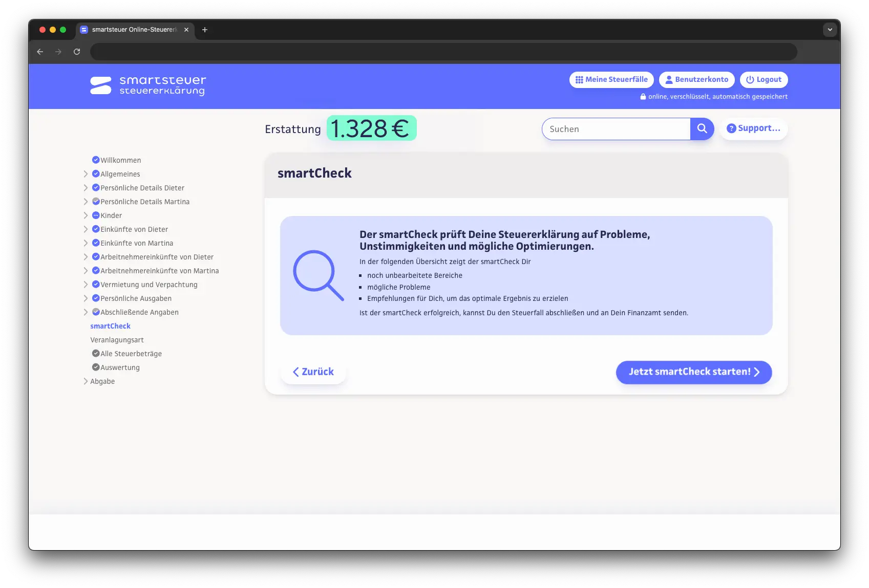Image resolution: width=869 pixels, height=588 pixels.
Task: Open a new browser tab
Action: 205,30
